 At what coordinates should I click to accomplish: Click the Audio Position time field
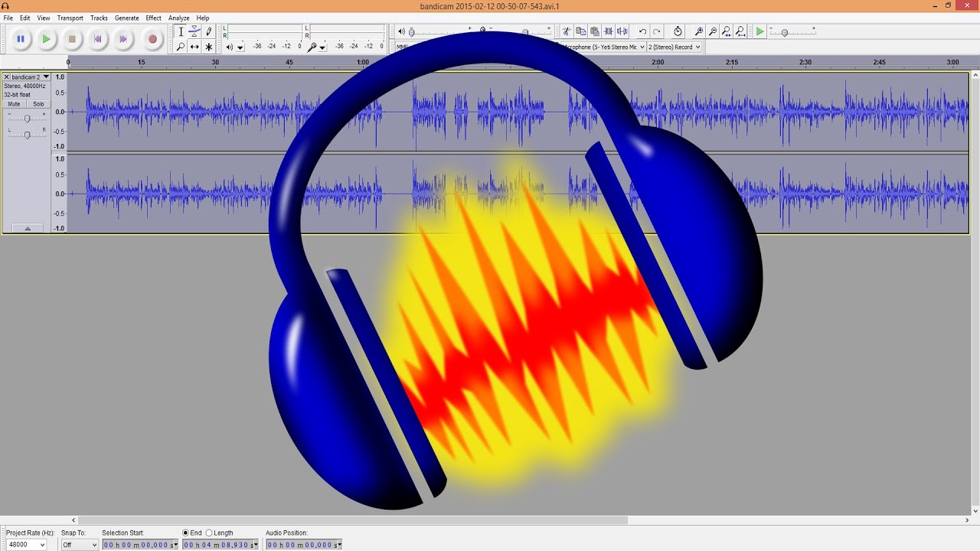coord(304,545)
